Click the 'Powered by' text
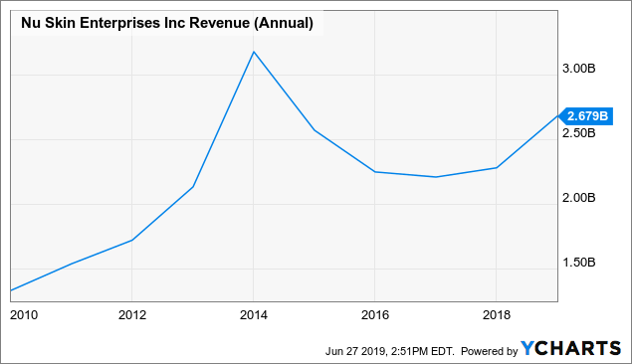This screenshot has height=364, width=632. tap(489, 351)
